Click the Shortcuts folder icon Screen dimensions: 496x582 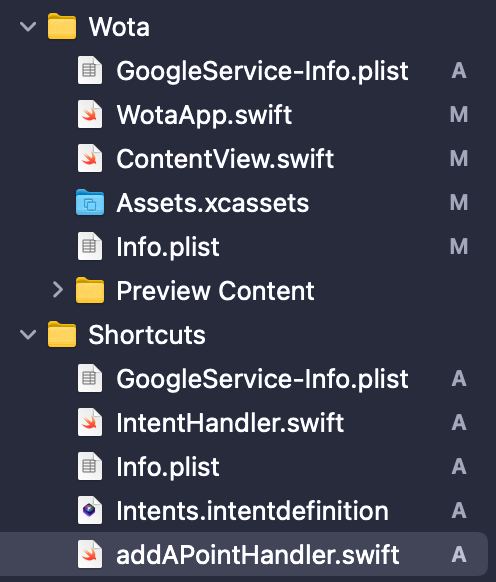tap(62, 334)
